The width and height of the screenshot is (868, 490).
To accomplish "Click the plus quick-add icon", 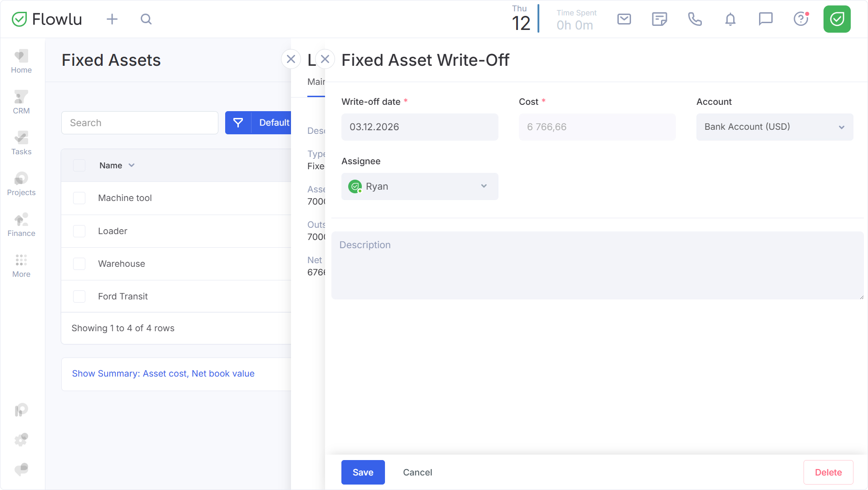I will pyautogui.click(x=112, y=19).
